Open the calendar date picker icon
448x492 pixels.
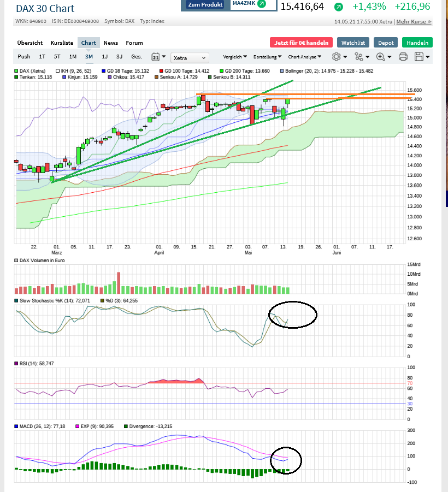(x=156, y=57)
